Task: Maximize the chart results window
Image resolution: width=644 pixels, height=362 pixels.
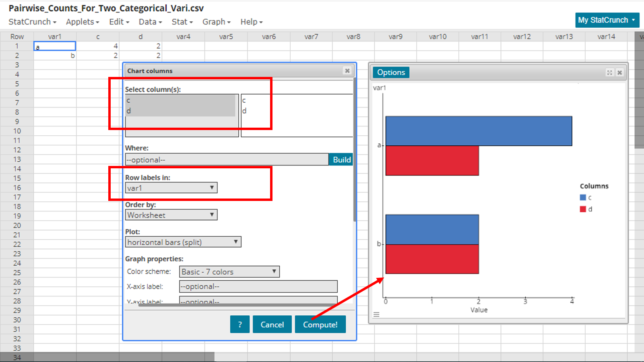Action: 609,72
